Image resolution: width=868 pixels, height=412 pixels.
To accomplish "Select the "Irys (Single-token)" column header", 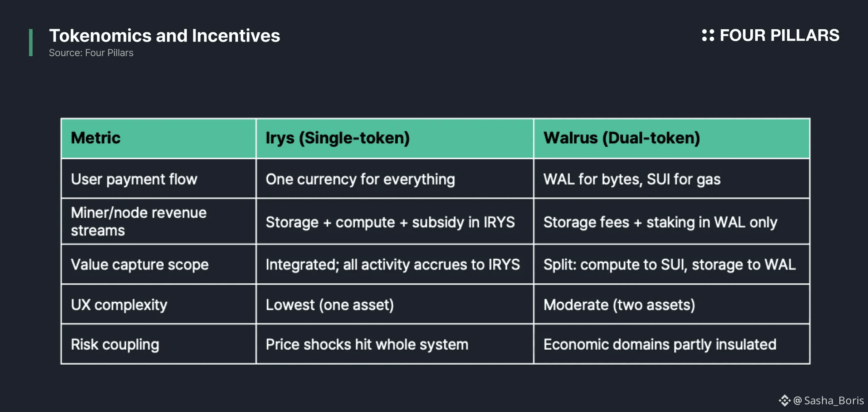I will coord(338,138).
